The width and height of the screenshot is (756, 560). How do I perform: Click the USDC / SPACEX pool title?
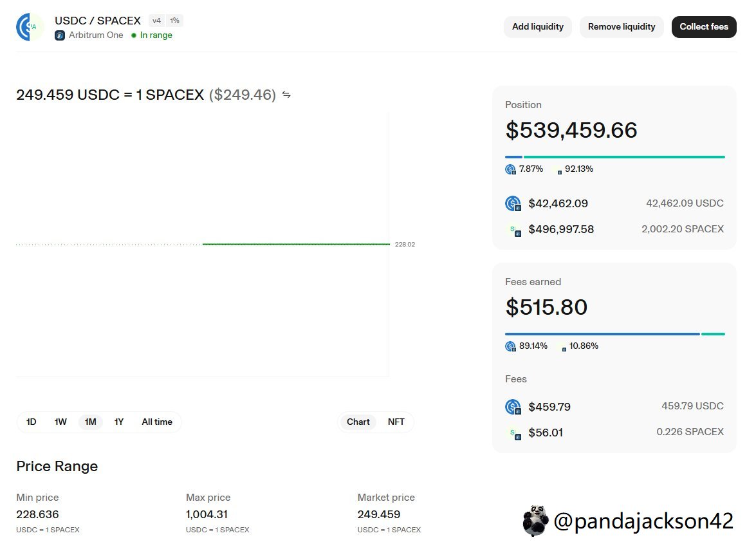[98, 21]
